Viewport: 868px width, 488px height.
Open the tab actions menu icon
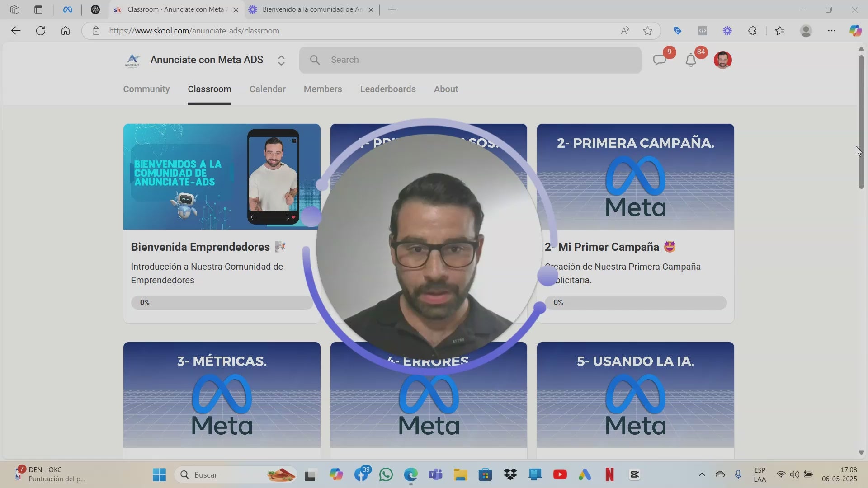tap(38, 9)
